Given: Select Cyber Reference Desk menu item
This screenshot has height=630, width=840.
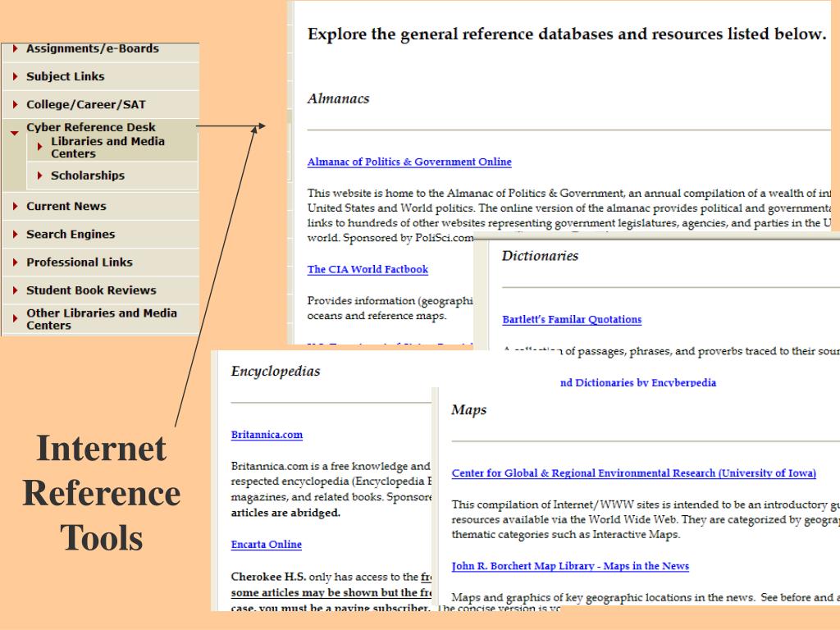Looking at the screenshot, I should coord(91,127).
